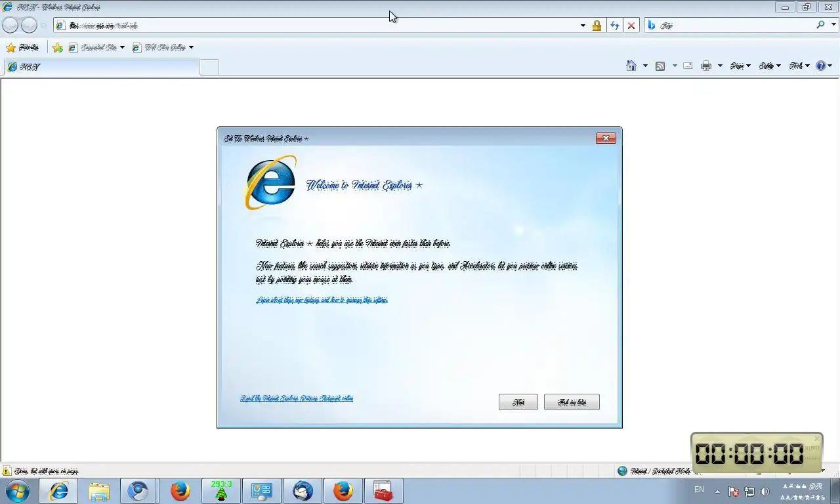Expand the Print dropdown arrow
The image size is (840, 504).
(720, 66)
